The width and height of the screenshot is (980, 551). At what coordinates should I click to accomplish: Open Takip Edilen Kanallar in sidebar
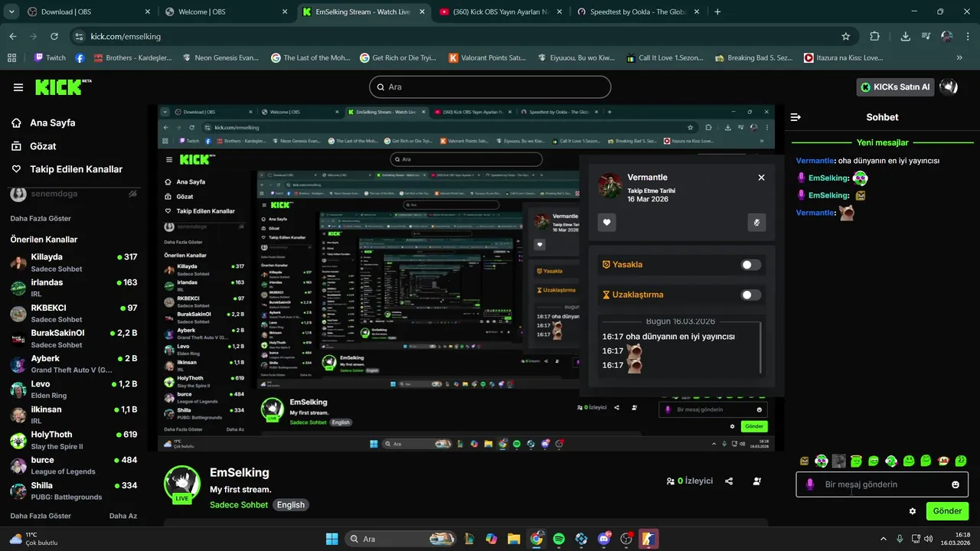(67, 169)
